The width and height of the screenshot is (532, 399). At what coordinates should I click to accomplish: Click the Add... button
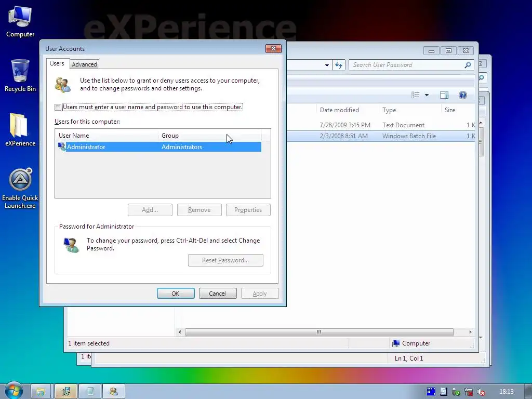[x=150, y=210]
